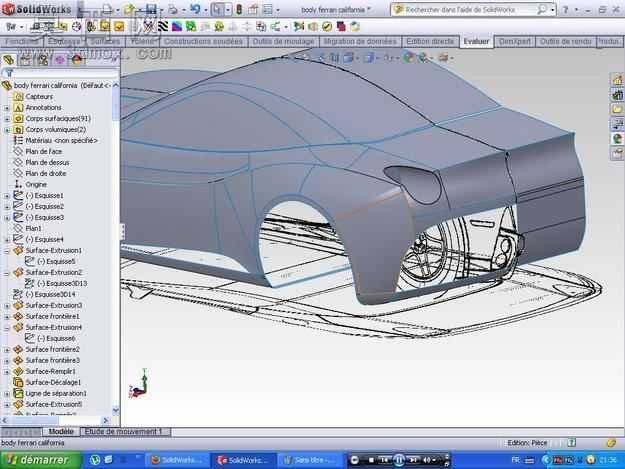Switch to the first SolidWorks taskbar button
Screen dimensions: 625x469
coord(177,460)
